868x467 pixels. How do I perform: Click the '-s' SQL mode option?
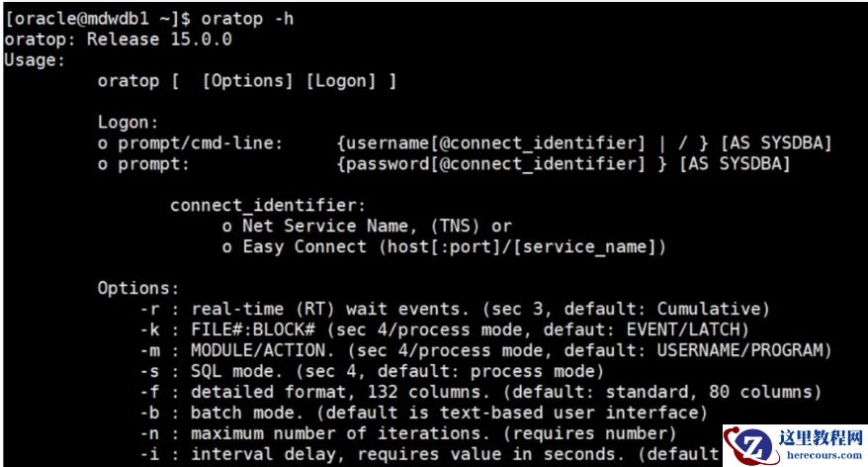(149, 371)
